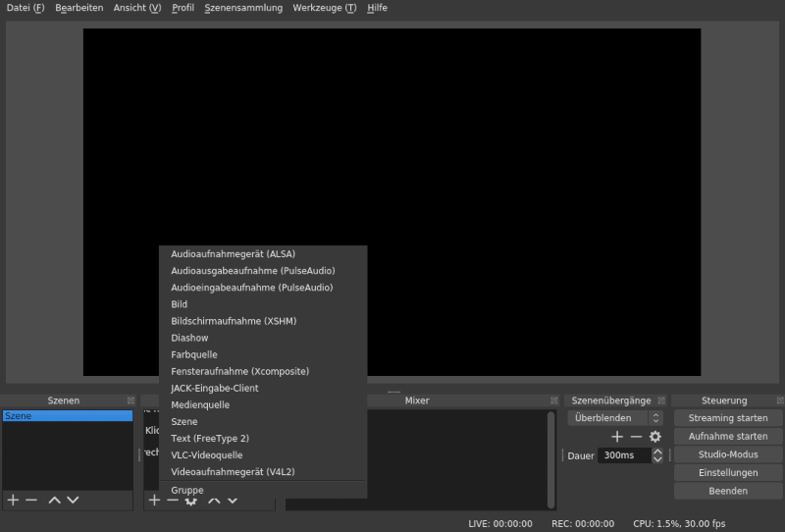Remove source with the sources minus icon

click(173, 500)
